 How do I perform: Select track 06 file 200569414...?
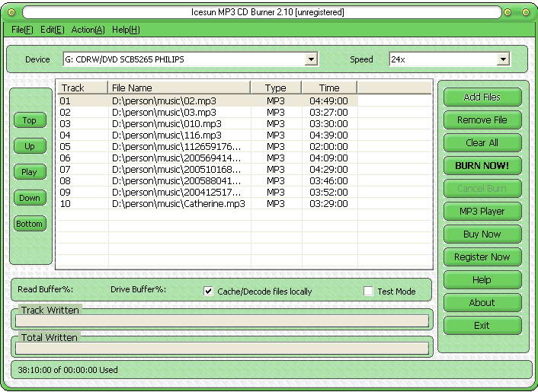[207, 158]
